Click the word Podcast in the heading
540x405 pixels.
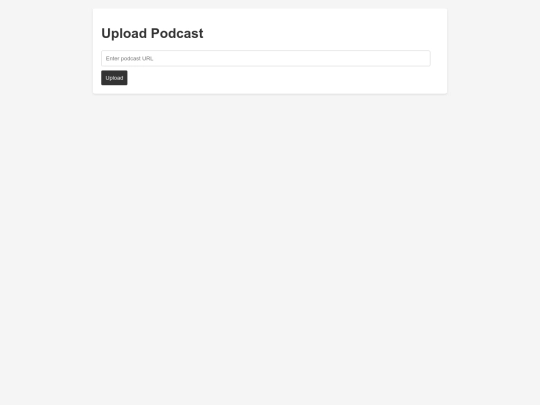177,33
